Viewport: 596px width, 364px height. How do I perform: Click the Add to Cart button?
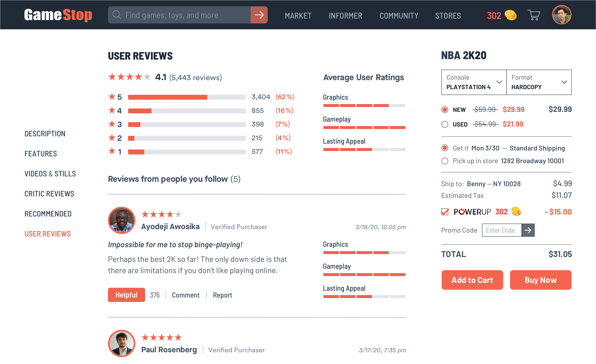[472, 280]
